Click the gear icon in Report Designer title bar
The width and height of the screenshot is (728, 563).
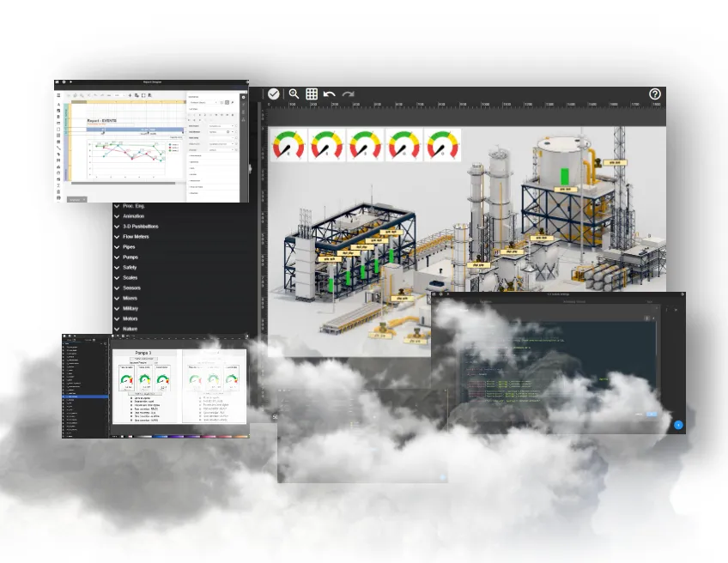(x=64, y=82)
